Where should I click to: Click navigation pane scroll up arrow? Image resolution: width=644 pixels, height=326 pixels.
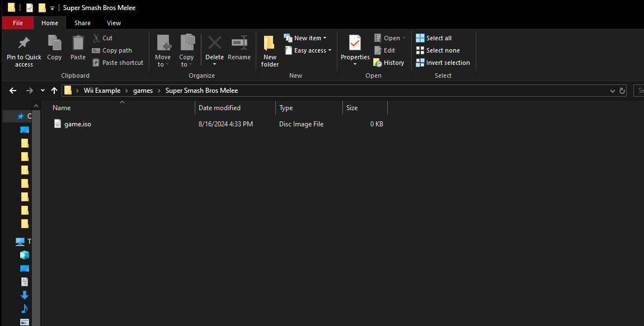(x=36, y=106)
